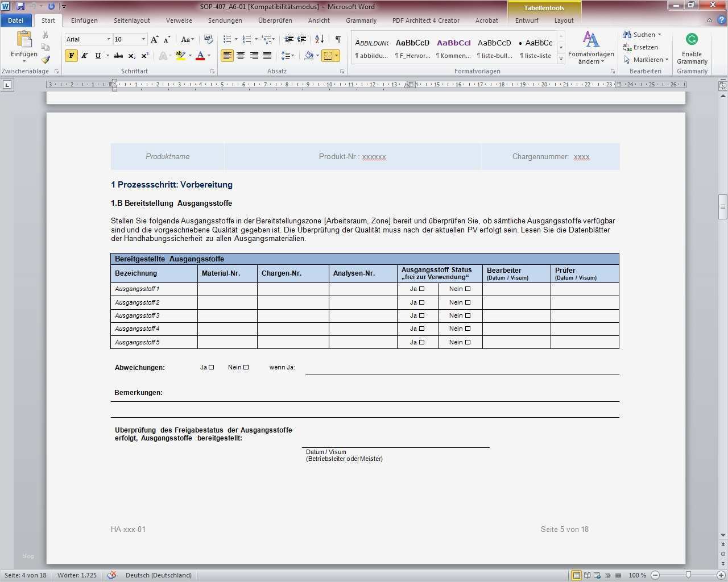Click the font color button
Image resolution: width=728 pixels, height=582 pixels.
200,56
